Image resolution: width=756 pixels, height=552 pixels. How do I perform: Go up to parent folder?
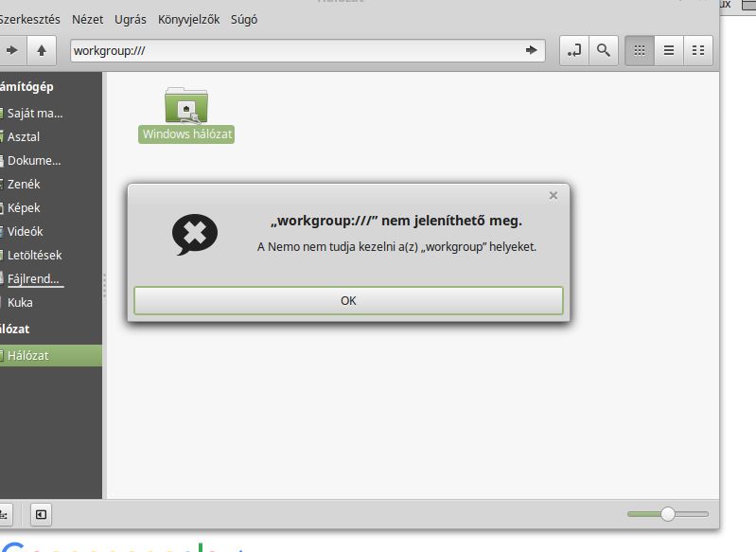point(42,50)
